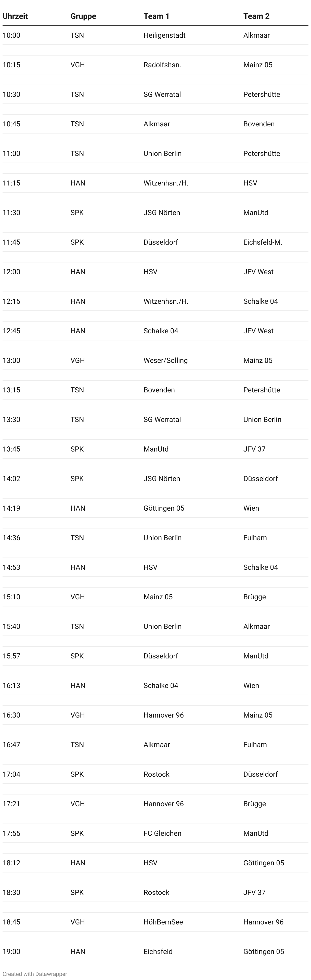Click the Team 2 column header
The width and height of the screenshot is (311, 980).
pyautogui.click(x=256, y=16)
